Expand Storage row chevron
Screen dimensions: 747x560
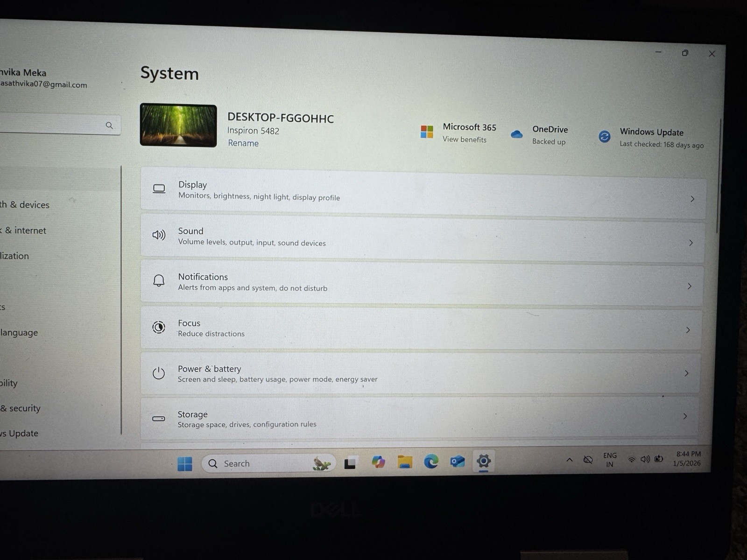click(x=685, y=416)
